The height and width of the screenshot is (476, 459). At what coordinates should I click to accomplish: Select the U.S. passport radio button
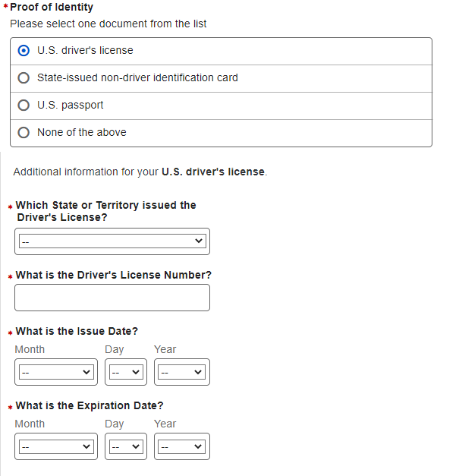pyautogui.click(x=24, y=106)
